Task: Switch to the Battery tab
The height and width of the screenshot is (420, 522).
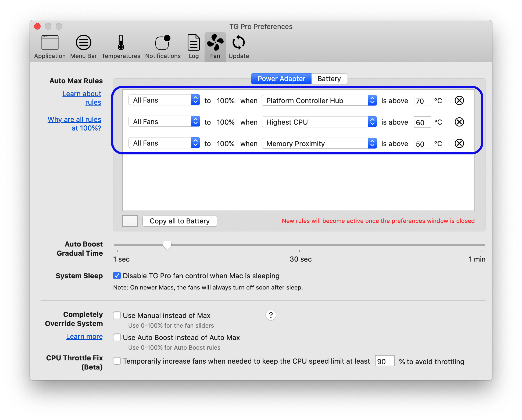Action: (x=329, y=79)
